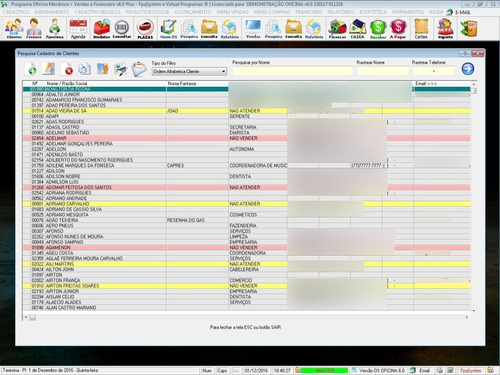
Task: Open the RELATÓRIOS menu
Action: 340,12
